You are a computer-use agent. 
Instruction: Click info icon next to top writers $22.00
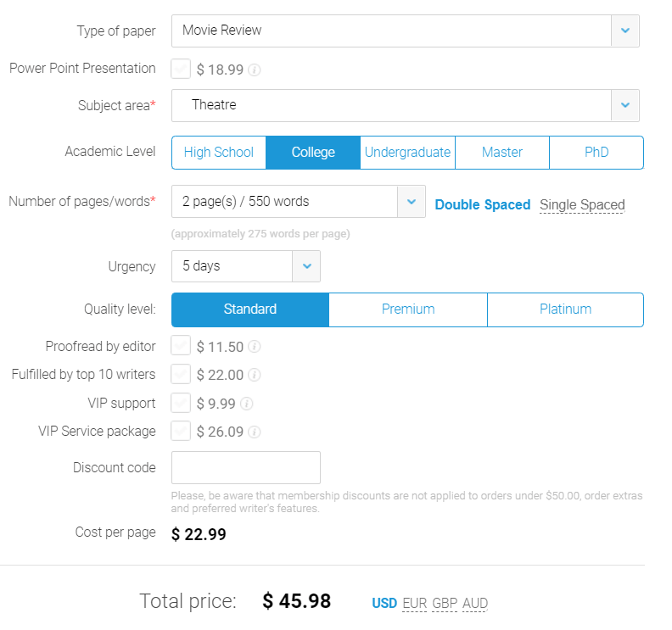coord(255,375)
